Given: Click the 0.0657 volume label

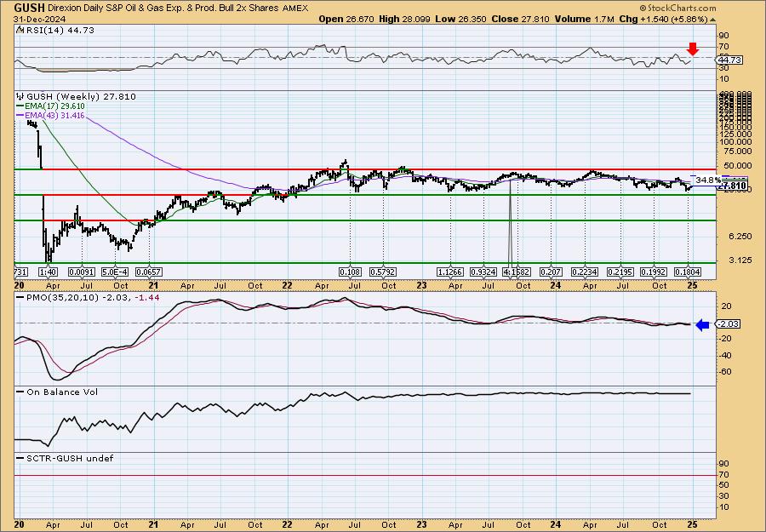Looking at the screenshot, I should point(149,272).
